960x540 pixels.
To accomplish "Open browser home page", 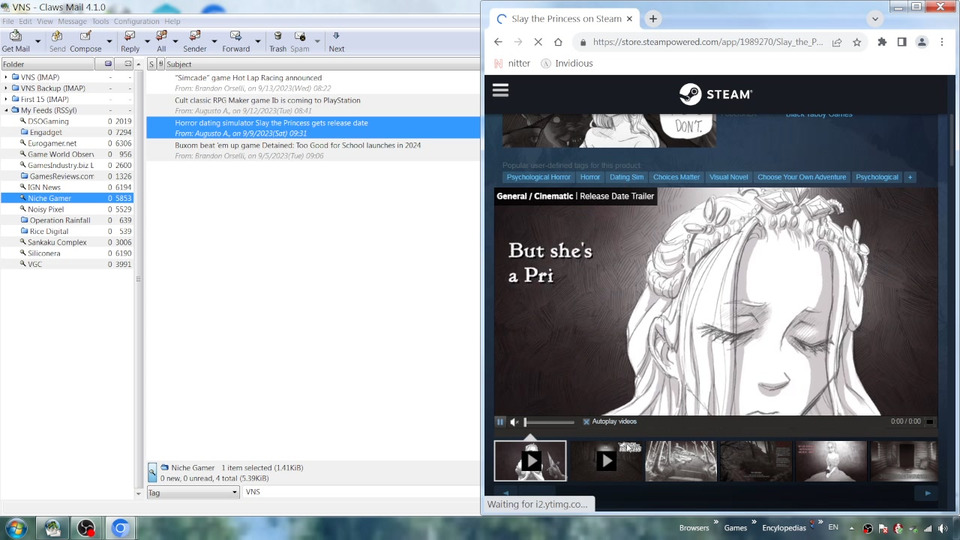I will [558, 42].
